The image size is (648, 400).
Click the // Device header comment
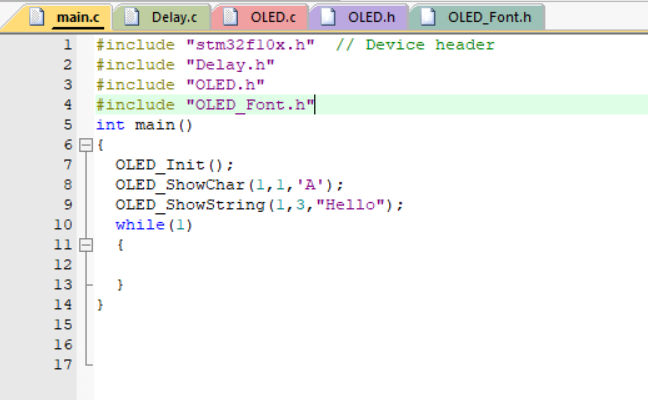coord(415,45)
